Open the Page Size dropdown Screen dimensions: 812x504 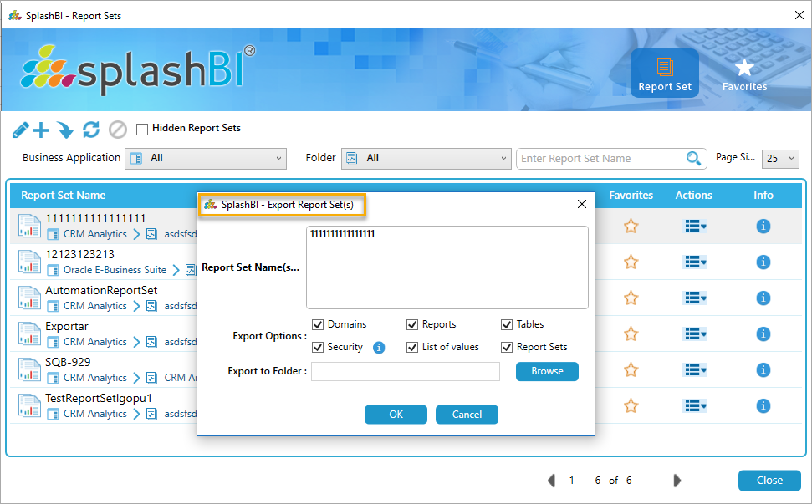point(780,159)
